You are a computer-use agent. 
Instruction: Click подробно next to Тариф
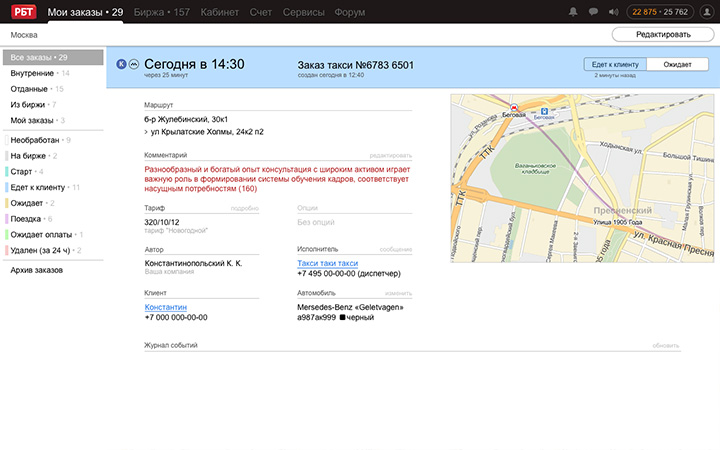[x=245, y=208]
